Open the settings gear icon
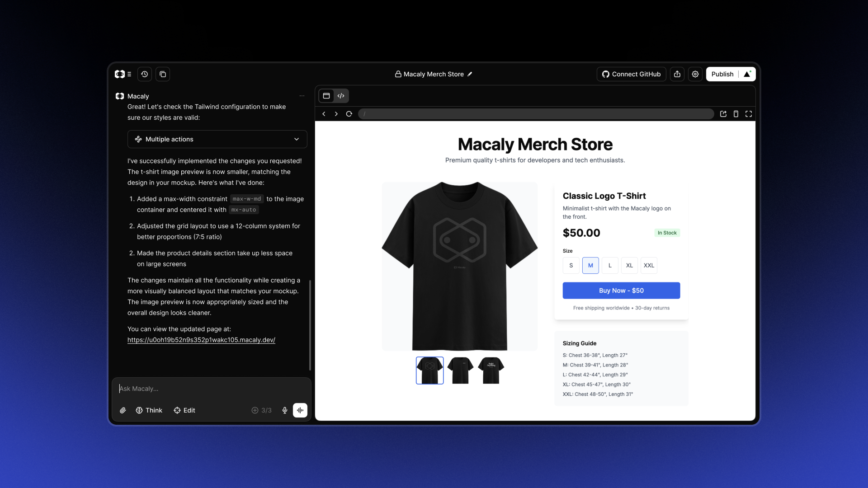868x488 pixels. point(695,74)
